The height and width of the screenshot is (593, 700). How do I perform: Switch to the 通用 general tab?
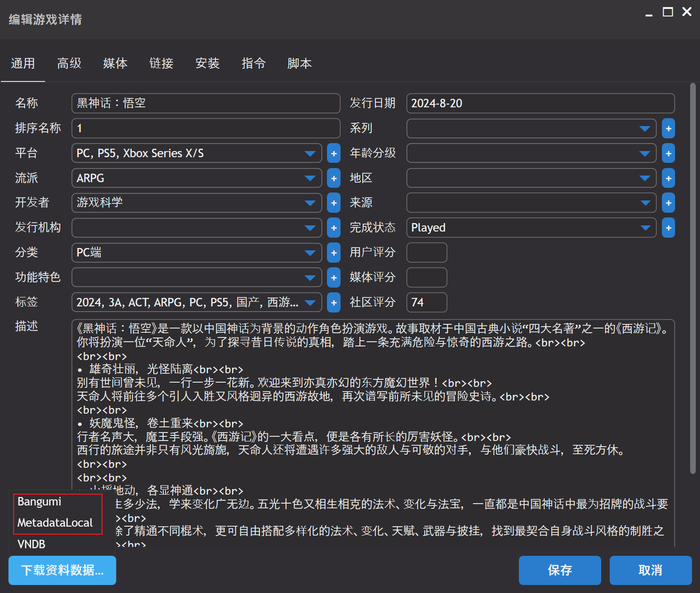23,64
